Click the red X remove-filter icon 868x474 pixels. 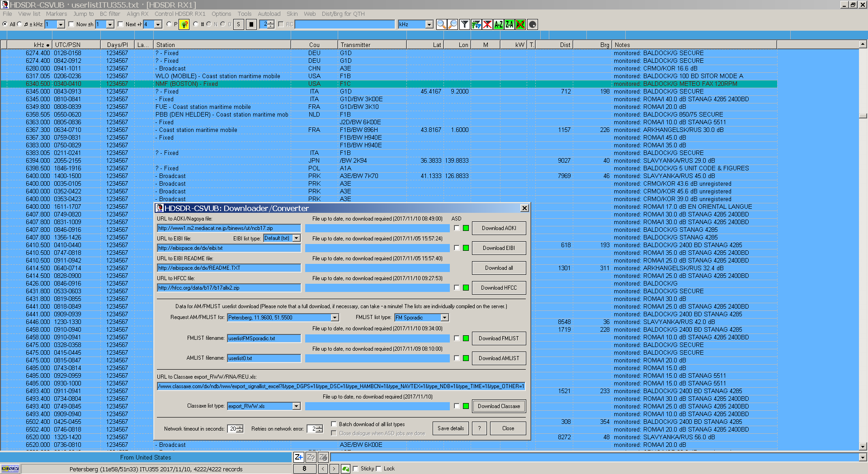pyautogui.click(x=487, y=24)
